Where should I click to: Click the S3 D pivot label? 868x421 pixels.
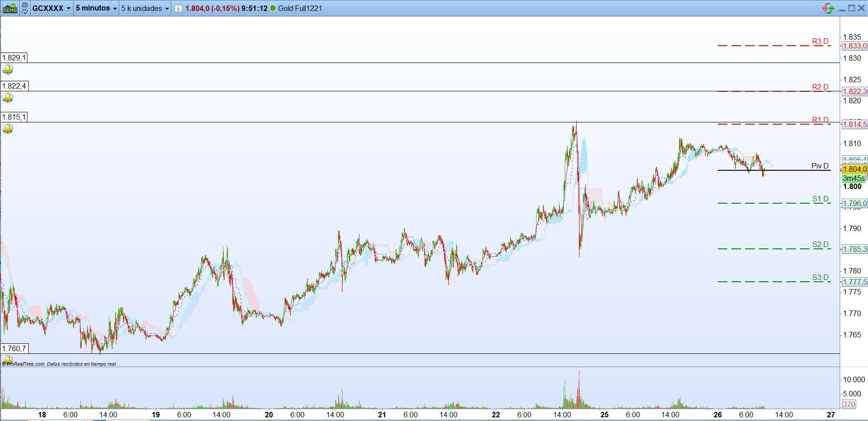820,278
